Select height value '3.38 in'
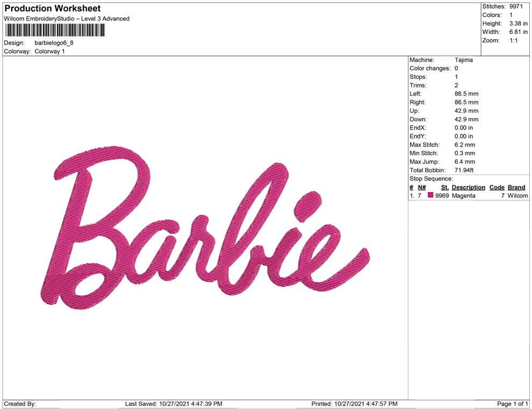The height and width of the screenshot is (409, 532). tap(519, 24)
